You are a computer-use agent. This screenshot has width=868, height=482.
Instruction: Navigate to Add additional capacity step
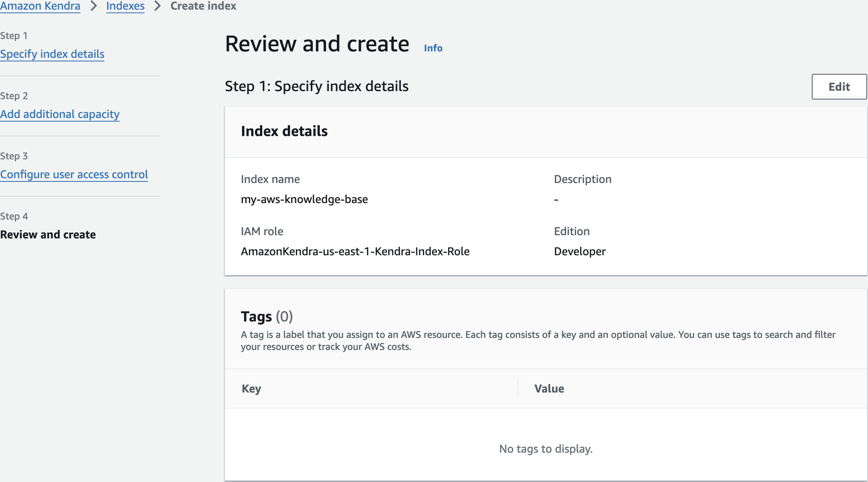click(x=60, y=114)
